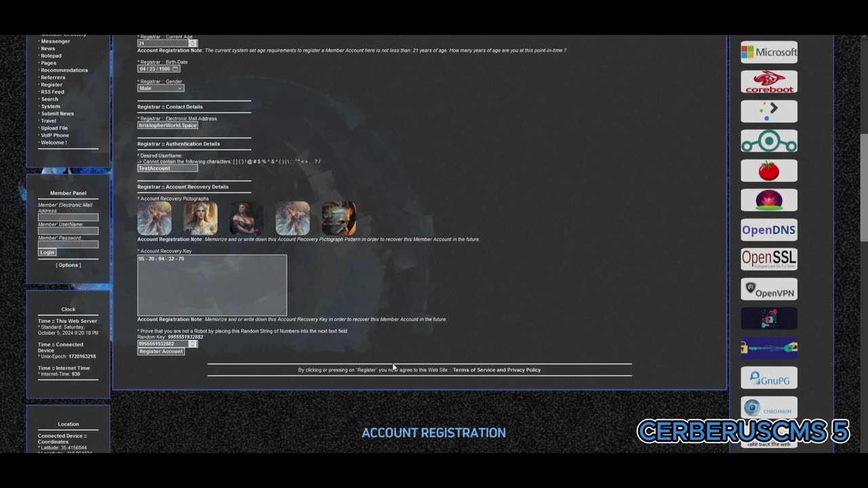This screenshot has width=868, height=488.
Task: Open VoIP Phone in the sidebar menu
Action: pyautogui.click(x=55, y=136)
